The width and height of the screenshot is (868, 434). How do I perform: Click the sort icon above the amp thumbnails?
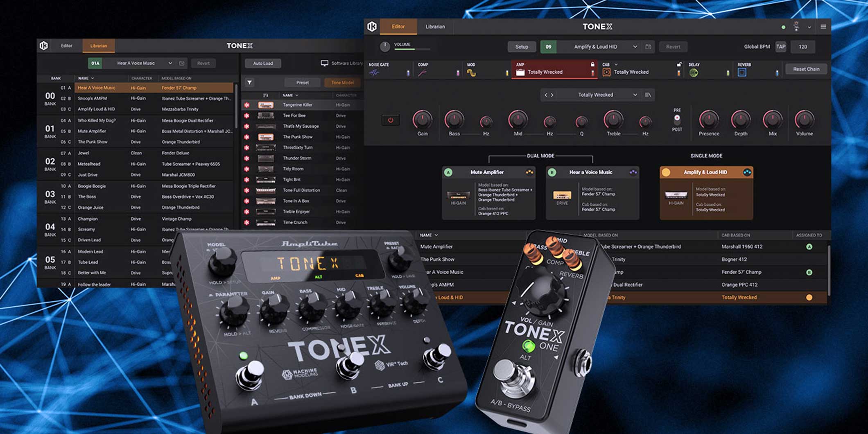pyautogui.click(x=265, y=95)
